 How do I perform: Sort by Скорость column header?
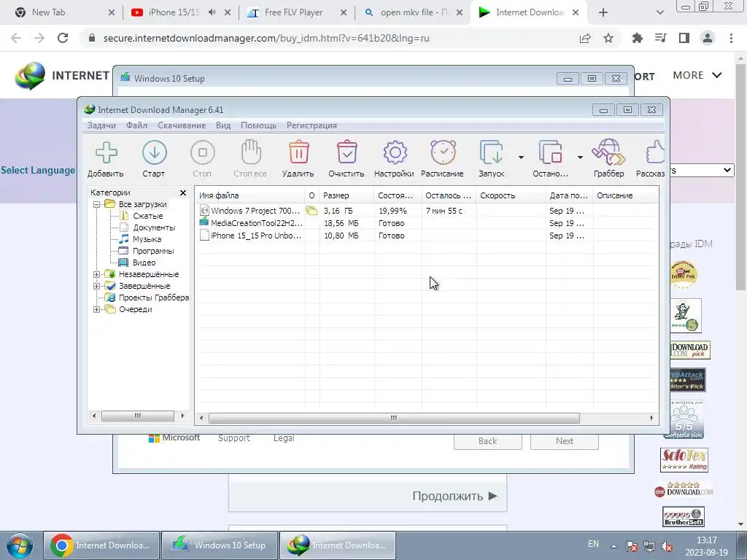(x=511, y=195)
